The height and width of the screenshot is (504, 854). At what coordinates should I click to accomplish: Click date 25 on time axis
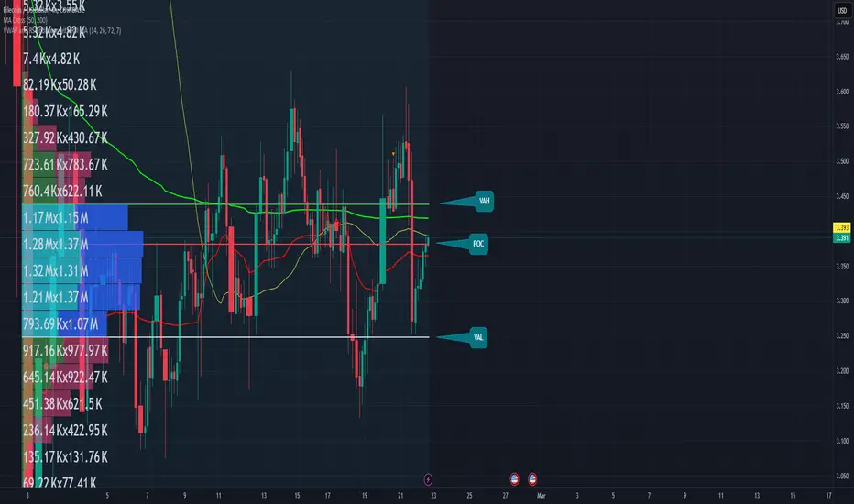[469, 495]
